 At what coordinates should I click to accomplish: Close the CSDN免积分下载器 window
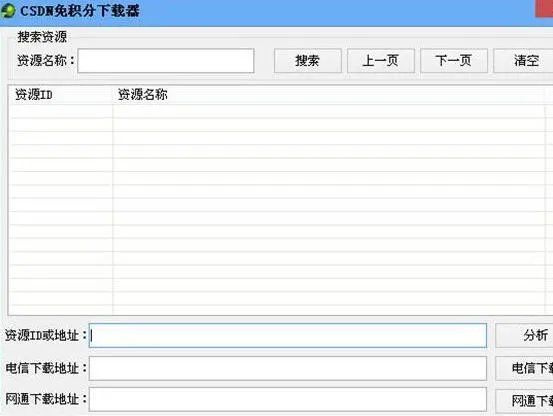coord(544,8)
